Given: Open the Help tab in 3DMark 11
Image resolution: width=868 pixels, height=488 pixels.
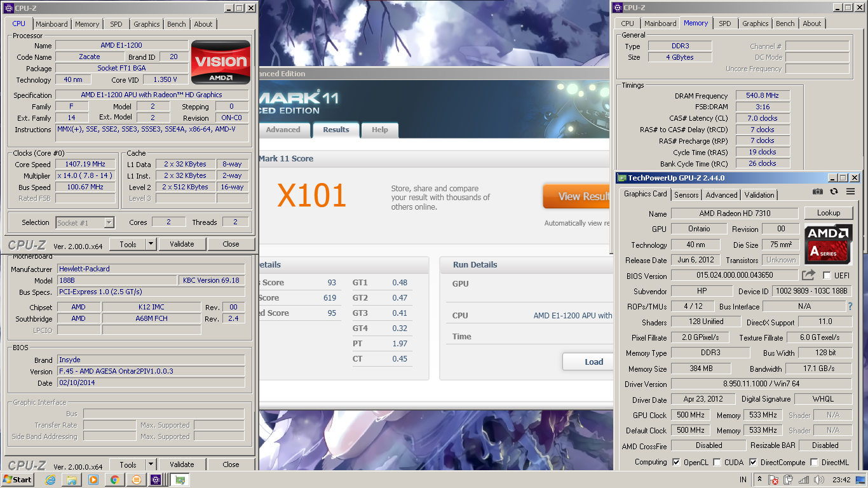Looking at the screenshot, I should (x=380, y=130).
